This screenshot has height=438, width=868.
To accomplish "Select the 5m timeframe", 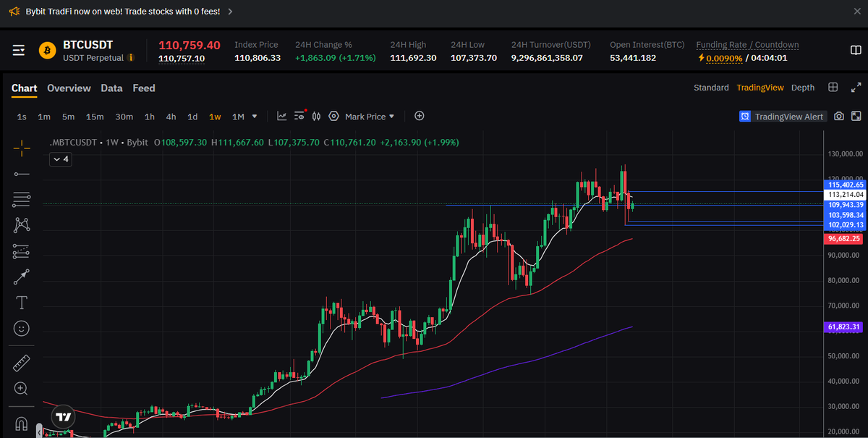I will click(68, 117).
